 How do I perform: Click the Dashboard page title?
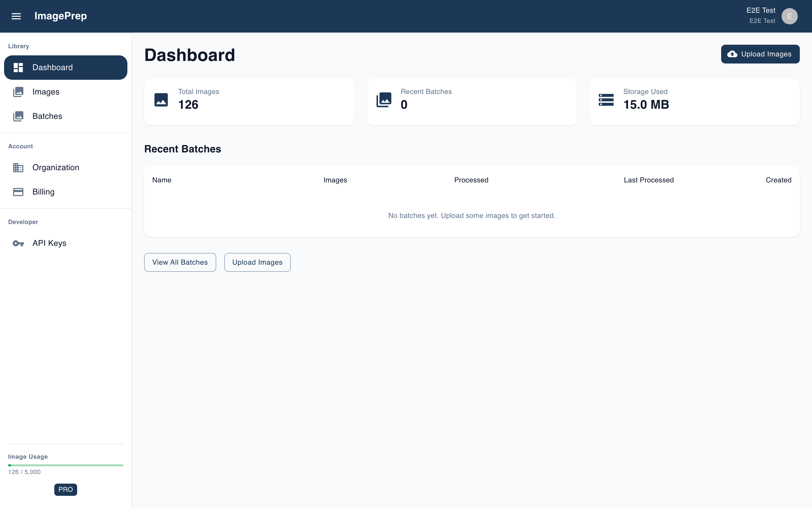190,55
